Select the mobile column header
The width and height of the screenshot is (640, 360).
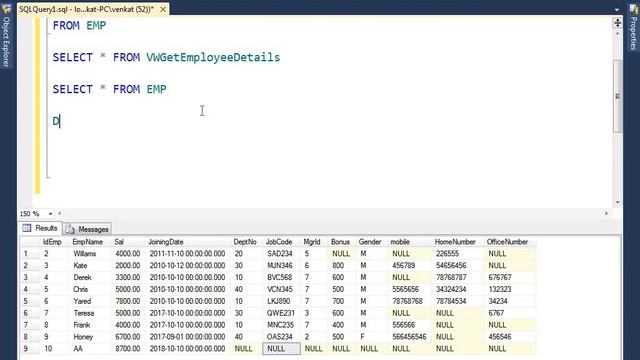click(x=410, y=242)
